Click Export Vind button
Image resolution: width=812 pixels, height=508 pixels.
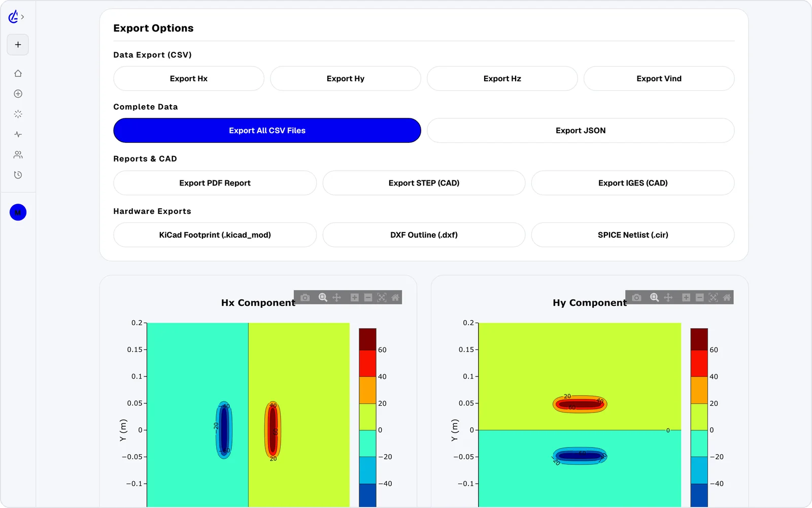coord(659,79)
